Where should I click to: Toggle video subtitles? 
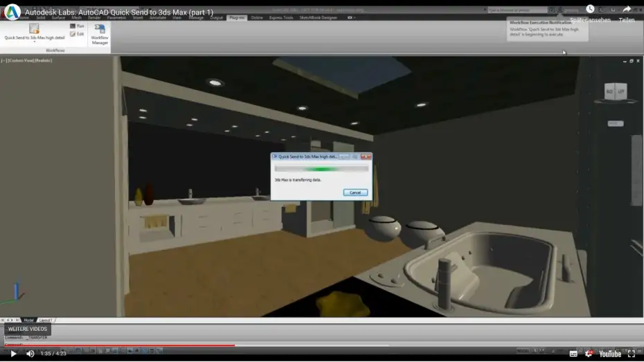point(573,354)
